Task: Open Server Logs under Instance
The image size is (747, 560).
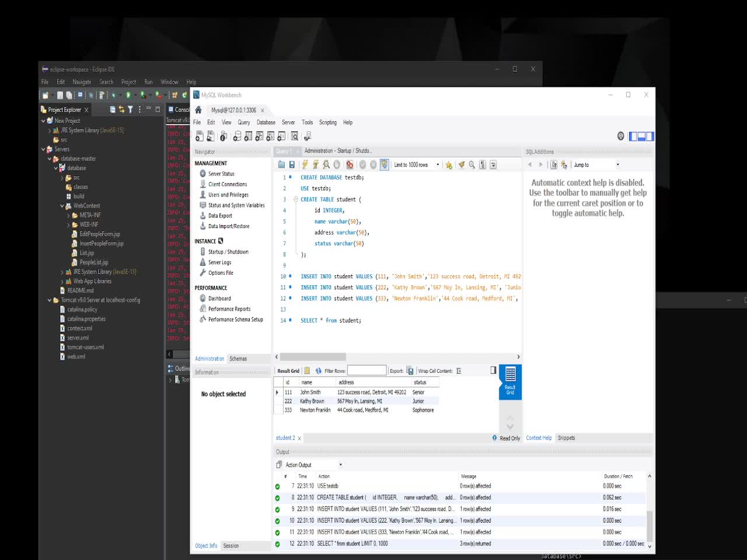Action: coord(219,262)
